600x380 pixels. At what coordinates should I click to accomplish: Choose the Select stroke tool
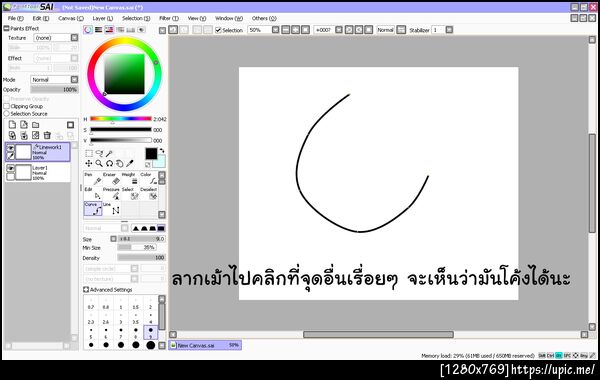[130, 194]
